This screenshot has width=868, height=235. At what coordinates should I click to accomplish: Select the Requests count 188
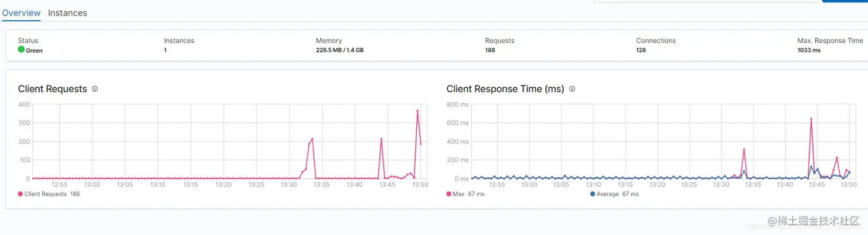point(490,50)
